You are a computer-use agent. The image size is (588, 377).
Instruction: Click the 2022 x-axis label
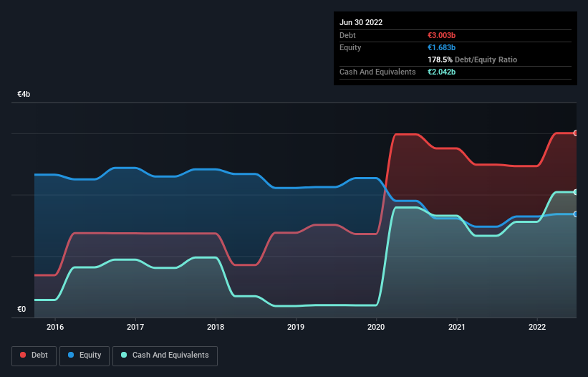[537, 327]
